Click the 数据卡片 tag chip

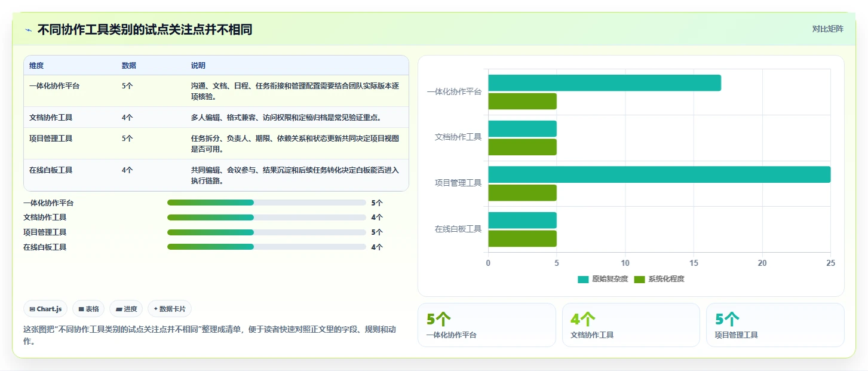pyautogui.click(x=170, y=309)
